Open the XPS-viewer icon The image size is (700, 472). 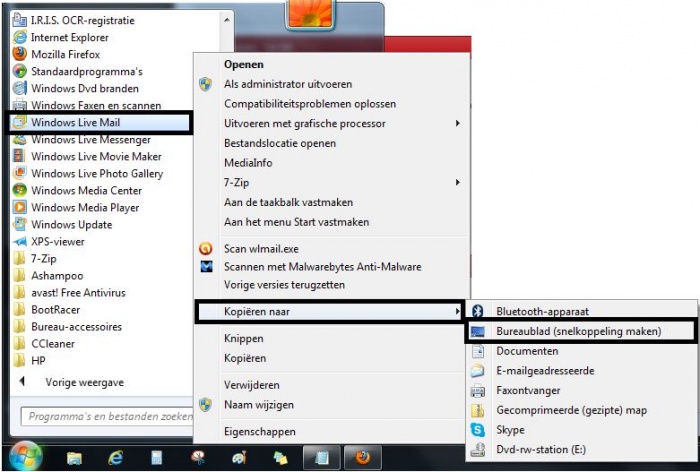pyautogui.click(x=20, y=242)
